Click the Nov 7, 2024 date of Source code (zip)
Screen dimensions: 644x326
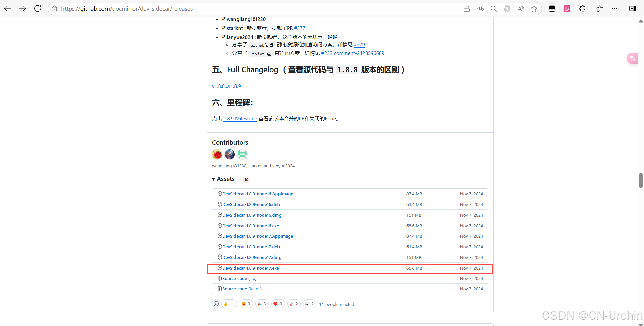471,278
